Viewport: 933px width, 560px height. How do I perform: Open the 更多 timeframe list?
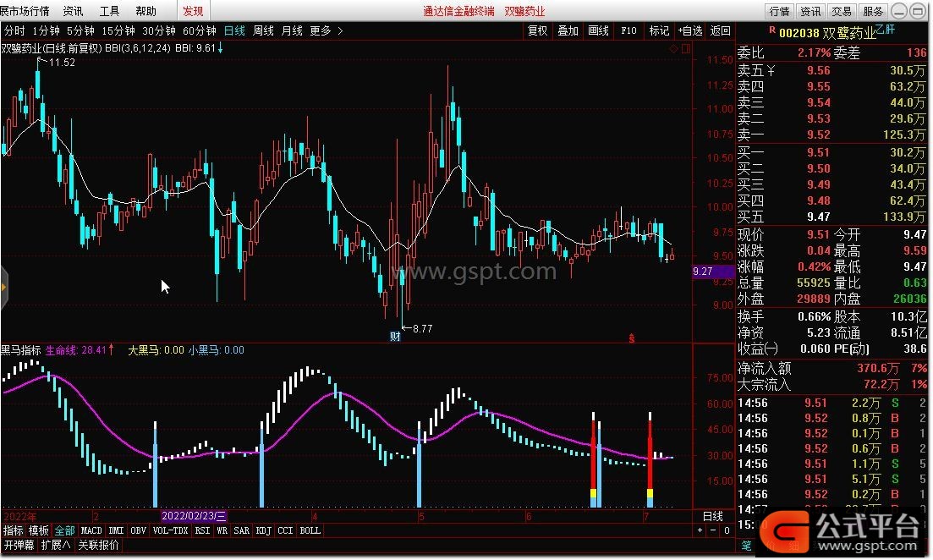pos(326,30)
